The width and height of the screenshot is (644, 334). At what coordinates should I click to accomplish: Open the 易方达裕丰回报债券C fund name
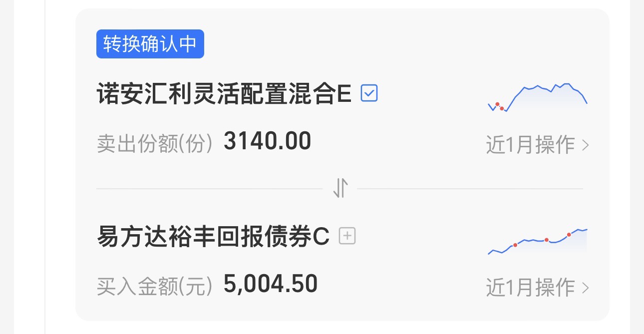click(213, 237)
